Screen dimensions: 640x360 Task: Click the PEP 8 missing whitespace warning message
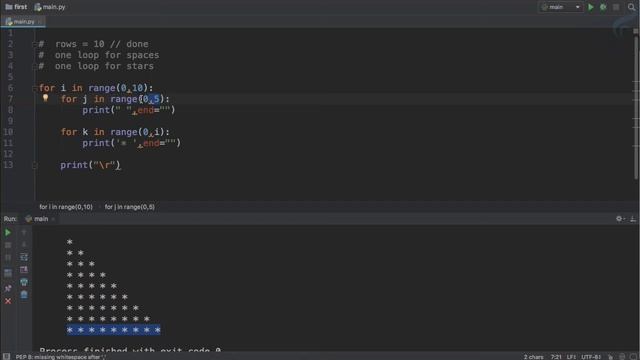click(x=61, y=357)
